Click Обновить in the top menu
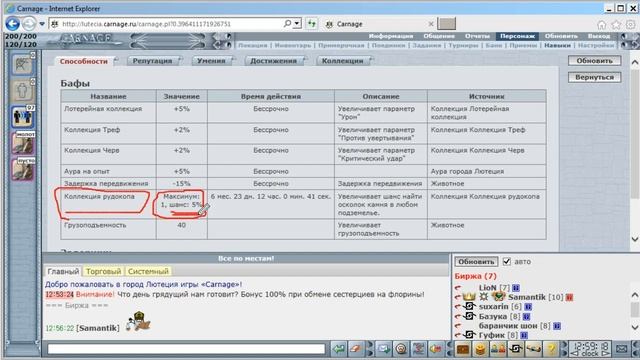The image size is (640, 360). coord(561,36)
